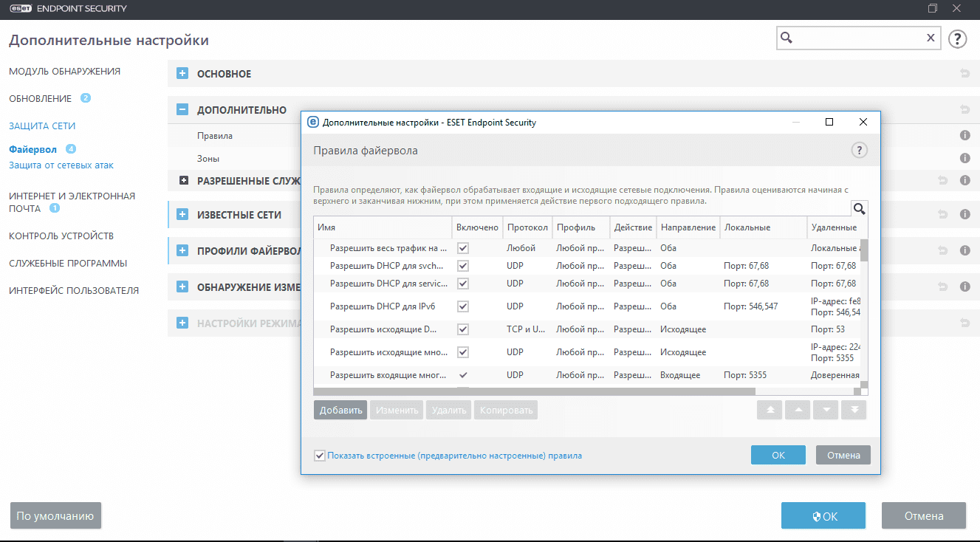This screenshot has width=980, height=542.
Task: Move the rule up one position
Action: tap(798, 410)
